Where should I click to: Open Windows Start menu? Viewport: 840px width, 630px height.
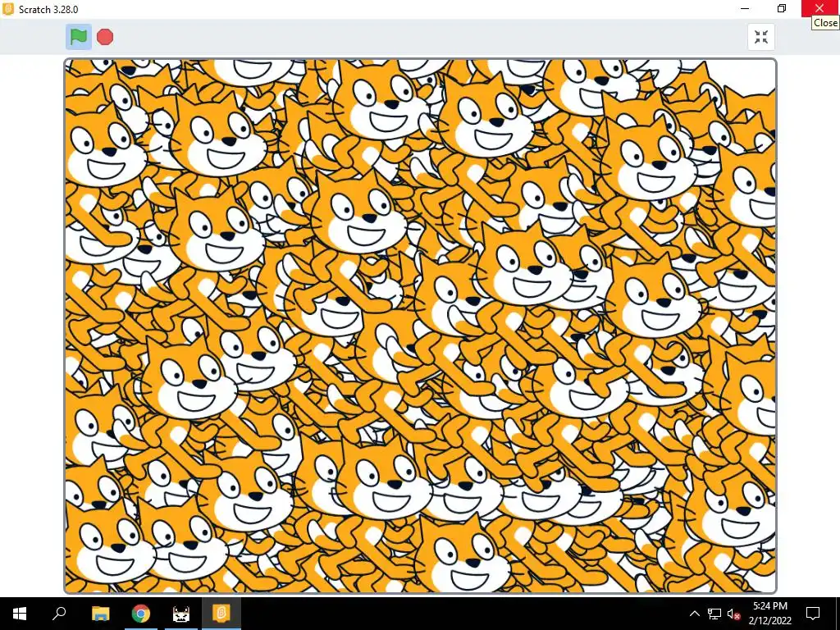coord(20,614)
